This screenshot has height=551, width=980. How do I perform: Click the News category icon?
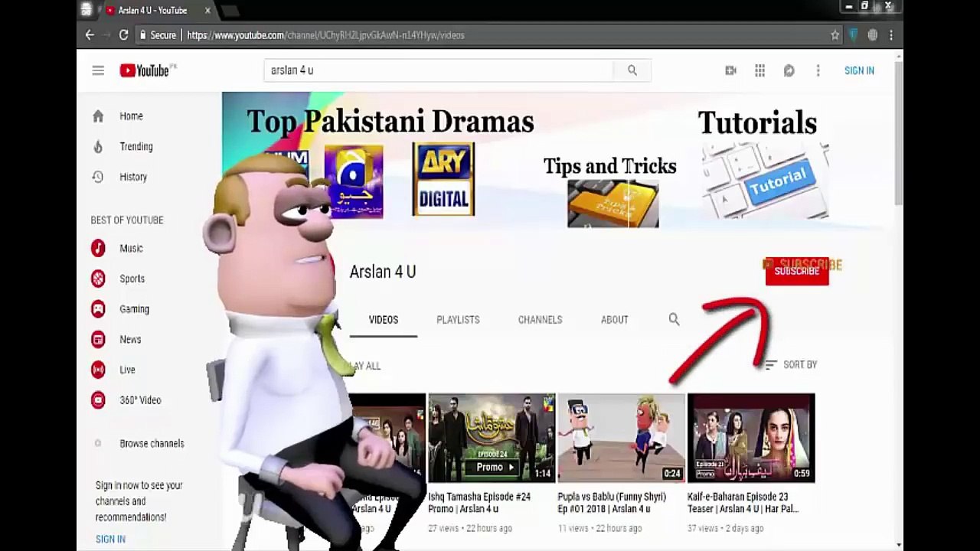(98, 339)
